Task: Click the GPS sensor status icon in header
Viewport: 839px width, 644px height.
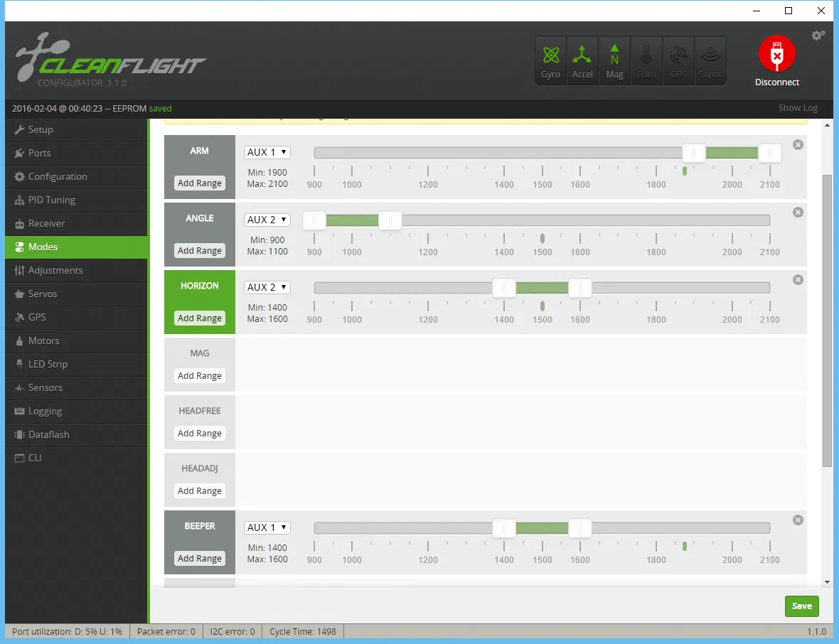Action: 678,60
